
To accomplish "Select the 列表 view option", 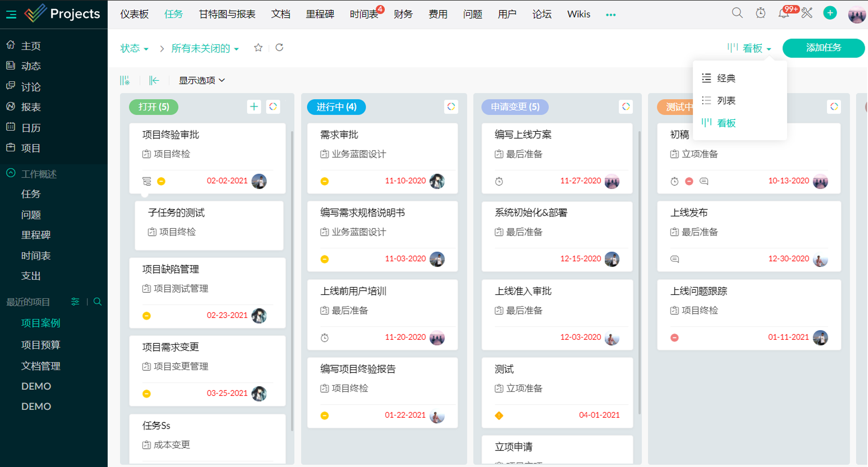I will [726, 100].
